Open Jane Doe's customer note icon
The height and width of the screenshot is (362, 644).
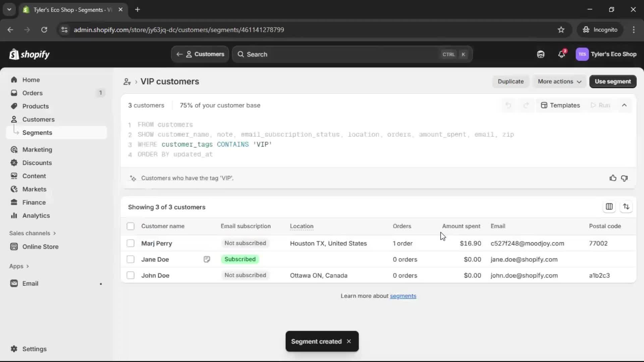pos(207,259)
